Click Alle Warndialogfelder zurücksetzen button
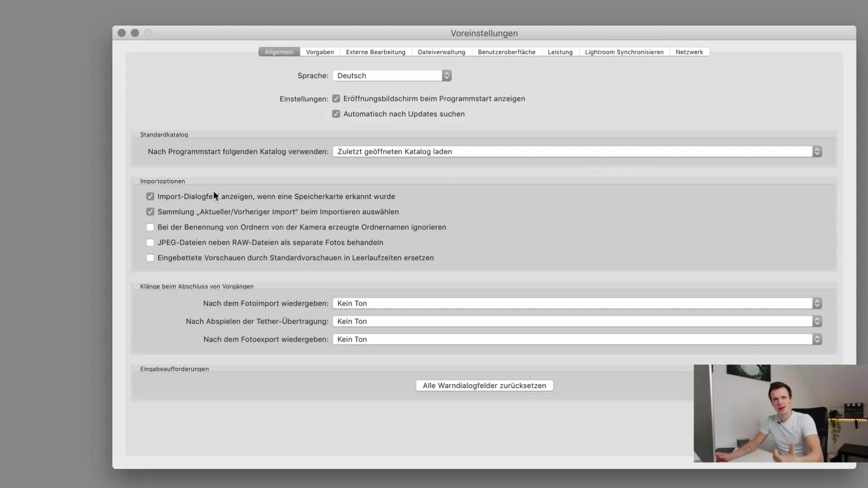 coord(484,385)
